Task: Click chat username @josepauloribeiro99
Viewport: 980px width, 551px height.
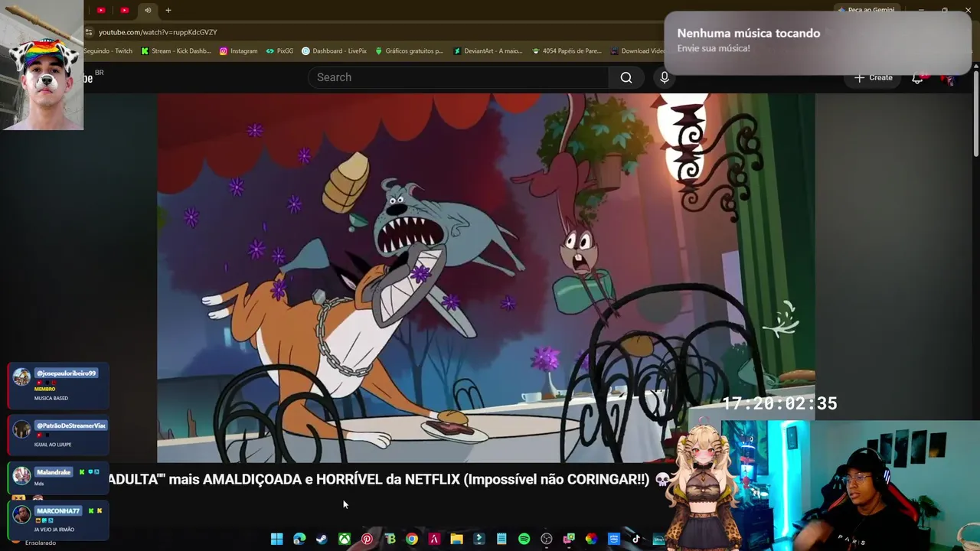Action: coord(65,373)
